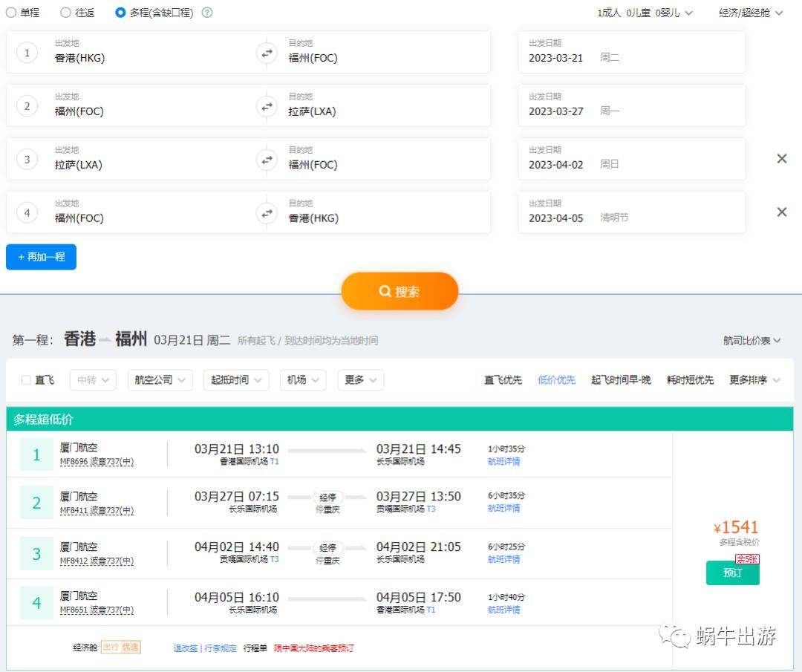Image resolution: width=802 pixels, height=672 pixels.
Task: Click + 再加一程 button
Action: [x=42, y=257]
